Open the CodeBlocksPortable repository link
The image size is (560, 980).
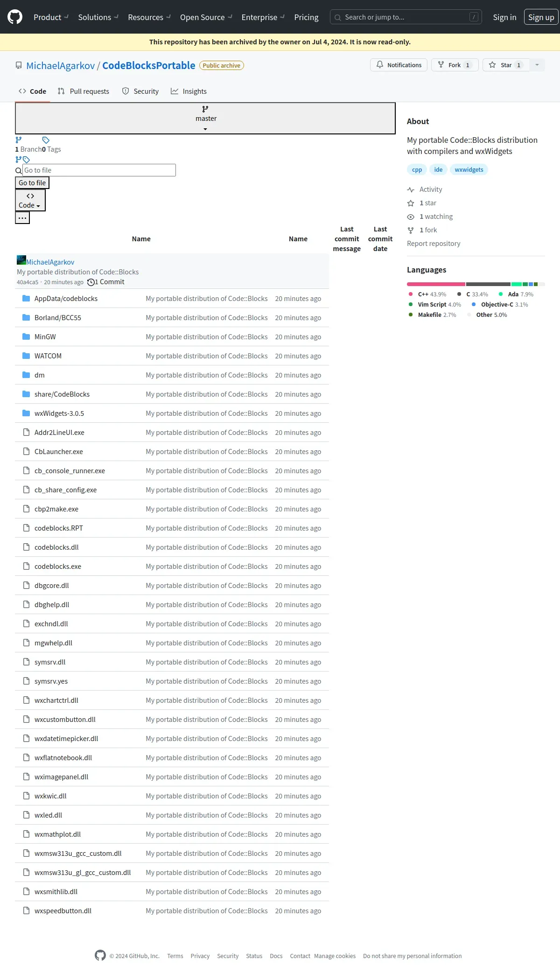coord(149,65)
